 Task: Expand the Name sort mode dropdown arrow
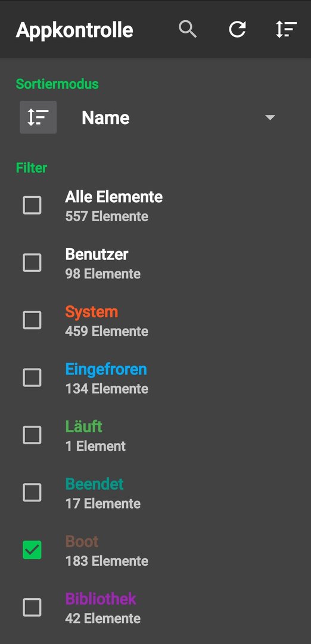[269, 118]
